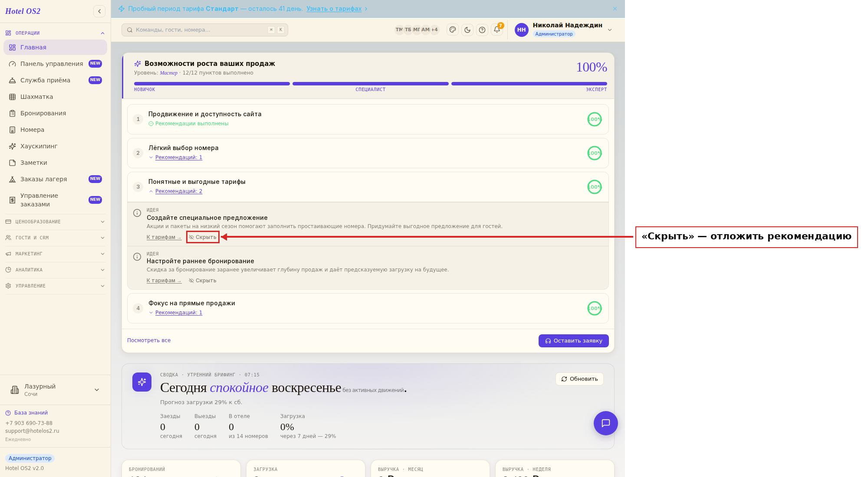Viewport: 868px width, 477px height.
Task: Open the help question mark icon
Action: [482, 30]
